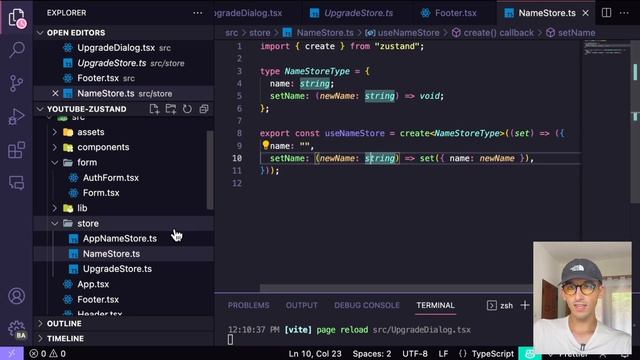The width and height of the screenshot is (640, 360).
Task: Click the editor horizontal scrollbar
Action: [396, 289]
